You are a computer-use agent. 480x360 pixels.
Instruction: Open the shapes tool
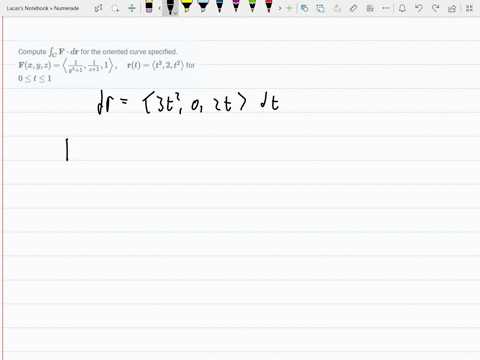[x=304, y=8]
